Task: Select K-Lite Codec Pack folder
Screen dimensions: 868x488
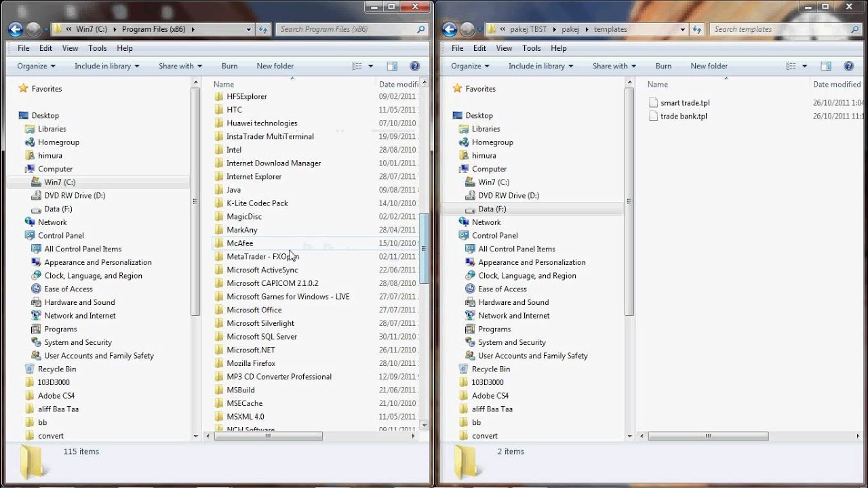Action: 257,203
